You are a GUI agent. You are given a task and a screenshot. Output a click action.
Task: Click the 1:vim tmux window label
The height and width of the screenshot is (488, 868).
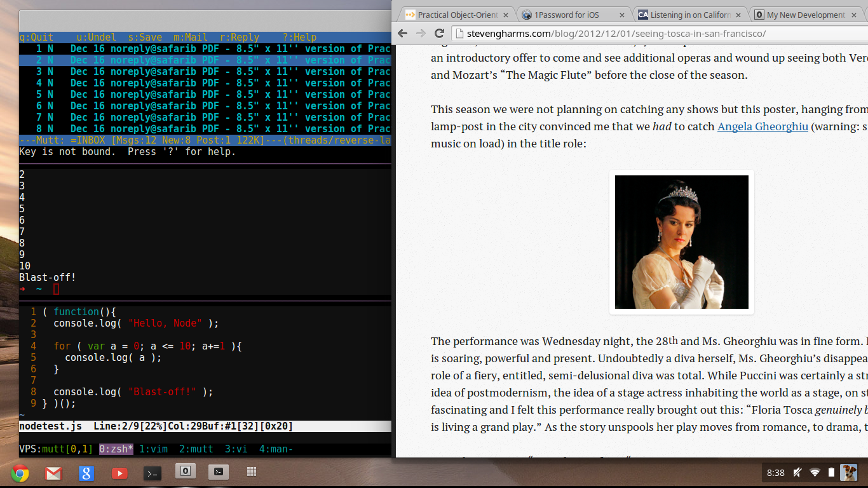pyautogui.click(x=153, y=449)
